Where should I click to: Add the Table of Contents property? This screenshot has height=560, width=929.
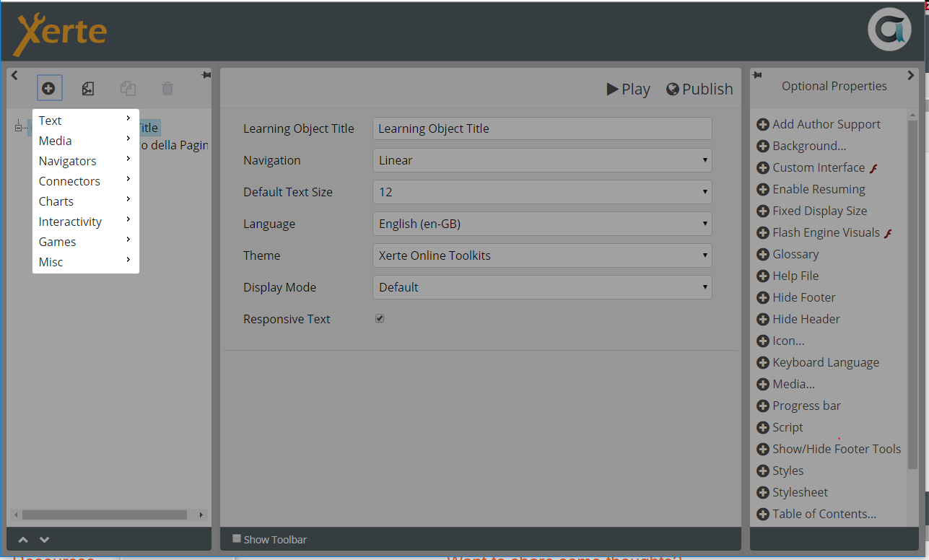coord(816,514)
